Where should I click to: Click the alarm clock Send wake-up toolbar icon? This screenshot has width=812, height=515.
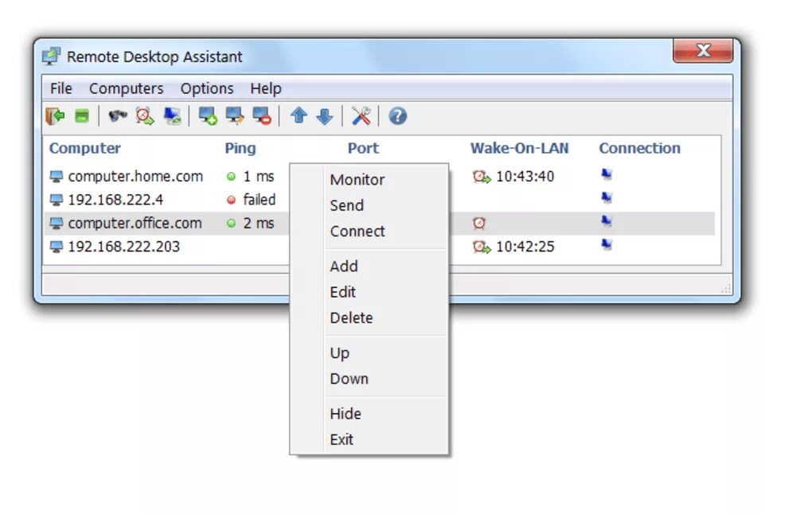point(145,116)
